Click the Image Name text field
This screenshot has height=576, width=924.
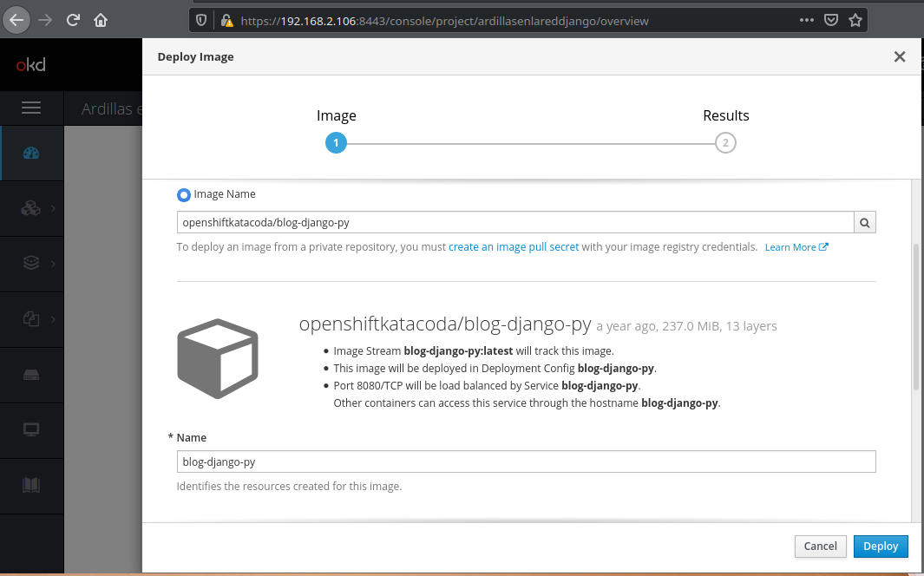pos(515,223)
